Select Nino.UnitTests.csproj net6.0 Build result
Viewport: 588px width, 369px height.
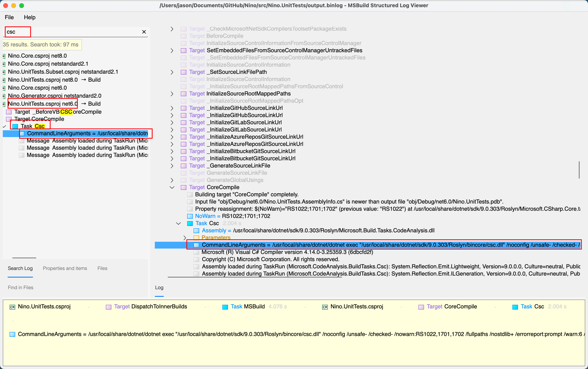click(54, 104)
